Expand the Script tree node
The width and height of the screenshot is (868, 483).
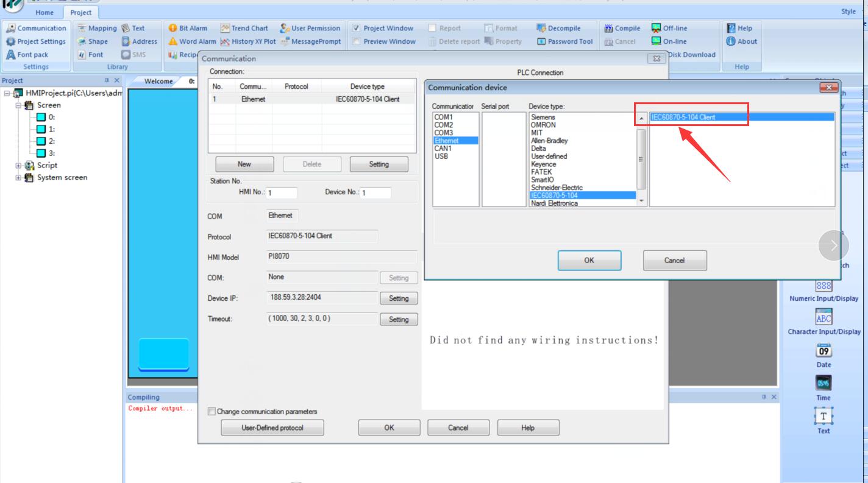[x=19, y=166]
